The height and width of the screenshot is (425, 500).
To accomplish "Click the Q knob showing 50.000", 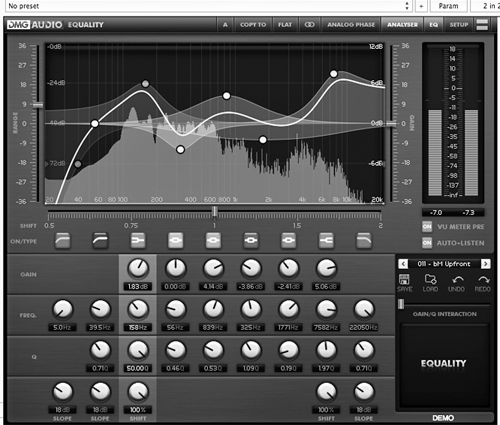I will tap(138, 350).
